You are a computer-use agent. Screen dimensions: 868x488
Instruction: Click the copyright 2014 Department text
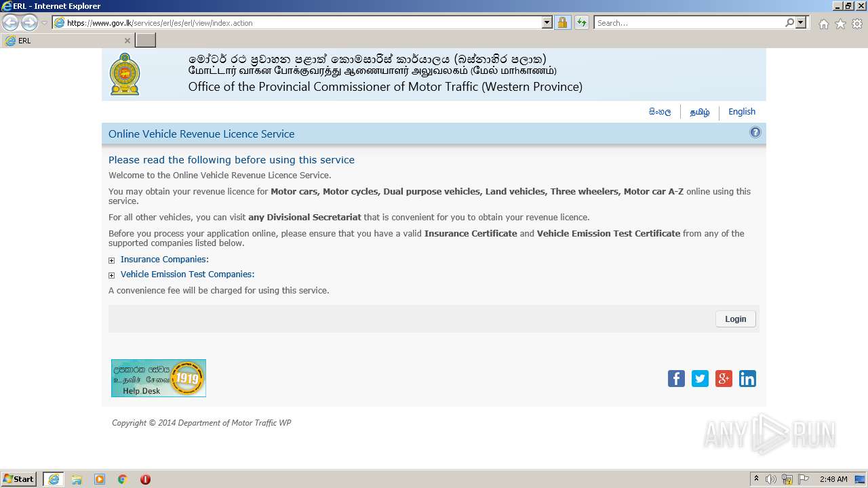201,423
